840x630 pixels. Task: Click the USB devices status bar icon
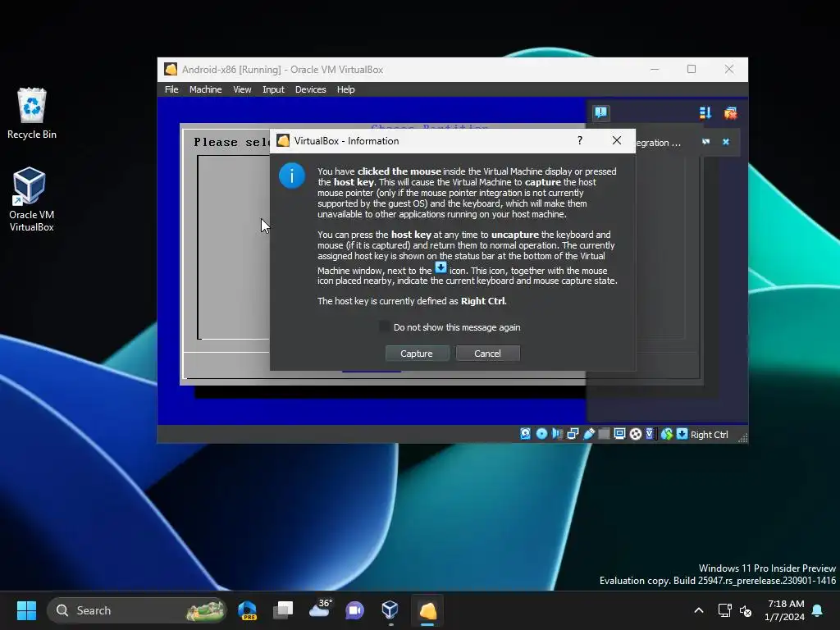pos(589,434)
